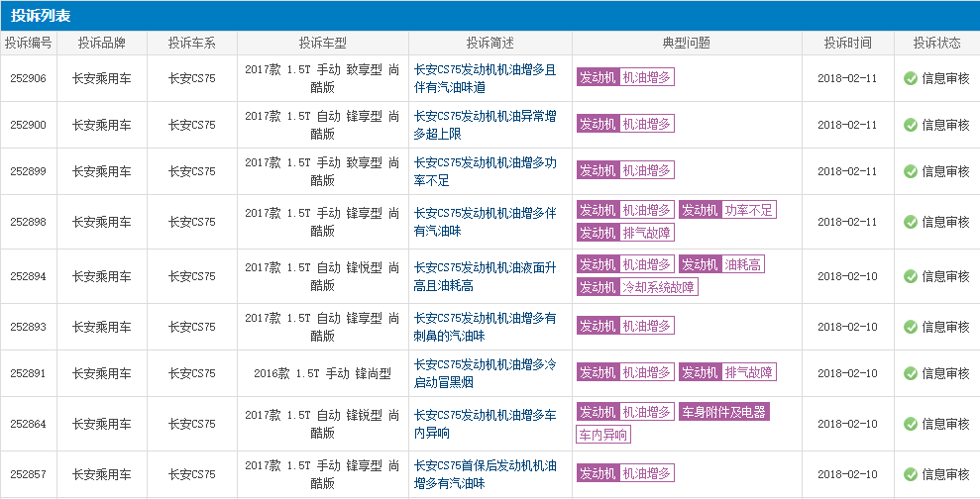This screenshot has width=980, height=499.
Task: Open complaint link 长安CS75发动机机油异常增多超上限
Action: (485, 125)
